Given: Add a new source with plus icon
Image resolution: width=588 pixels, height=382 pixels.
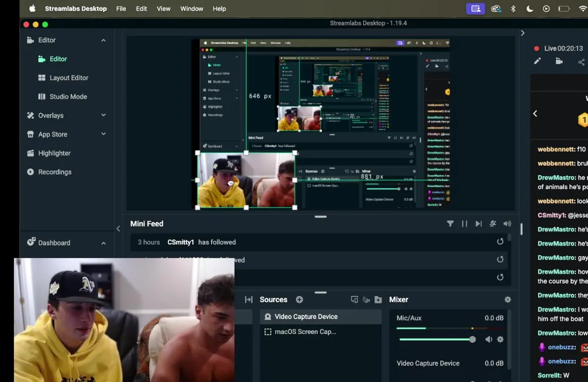Looking at the screenshot, I should click(299, 300).
